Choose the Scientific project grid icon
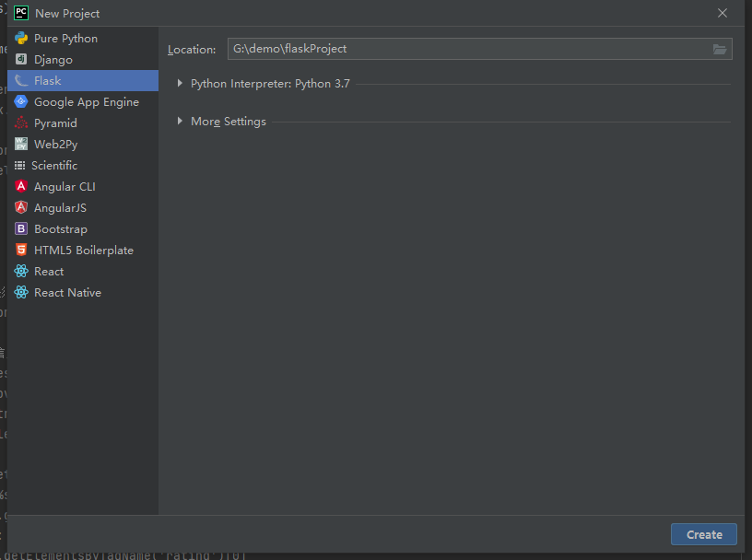The image size is (752, 560). click(x=19, y=166)
